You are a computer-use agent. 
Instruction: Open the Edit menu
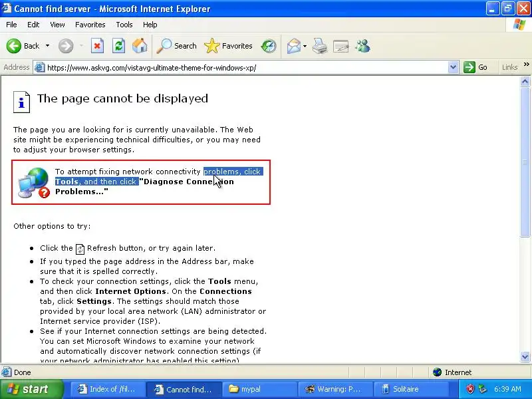click(x=33, y=25)
